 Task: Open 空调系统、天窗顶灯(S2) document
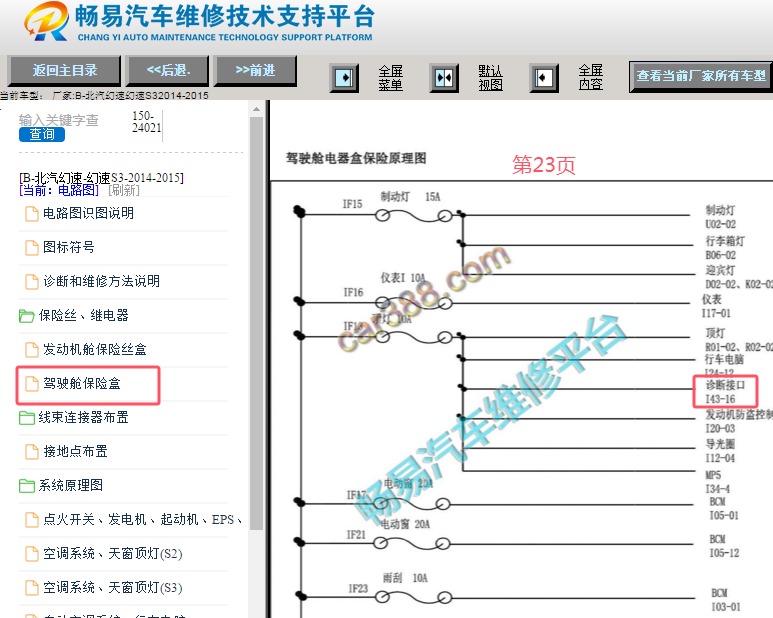pyautogui.click(x=113, y=553)
